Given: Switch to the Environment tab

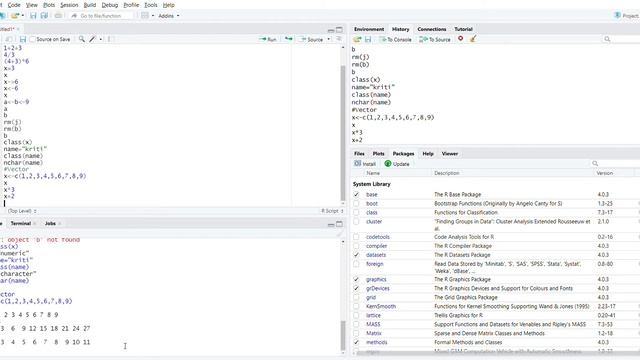Looking at the screenshot, I should click(369, 29).
